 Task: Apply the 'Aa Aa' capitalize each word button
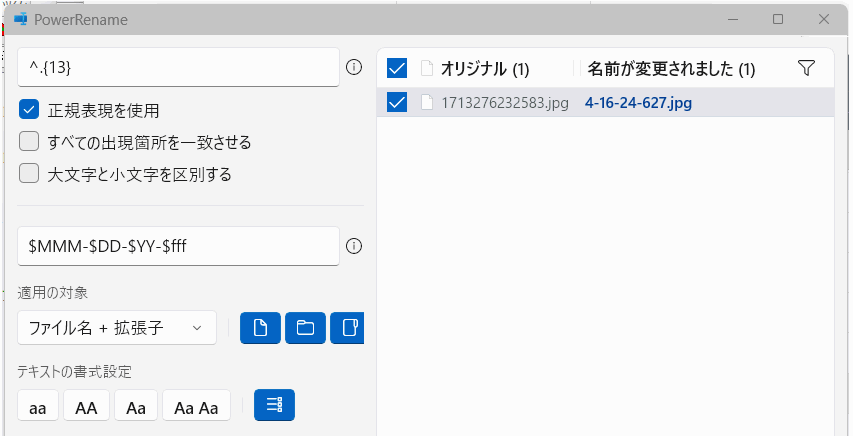196,406
